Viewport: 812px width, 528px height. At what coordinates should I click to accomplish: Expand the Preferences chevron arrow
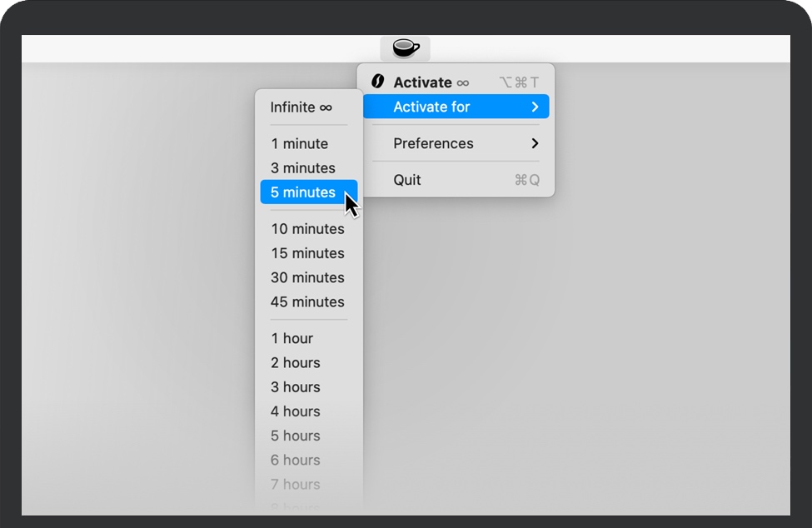[x=535, y=143]
